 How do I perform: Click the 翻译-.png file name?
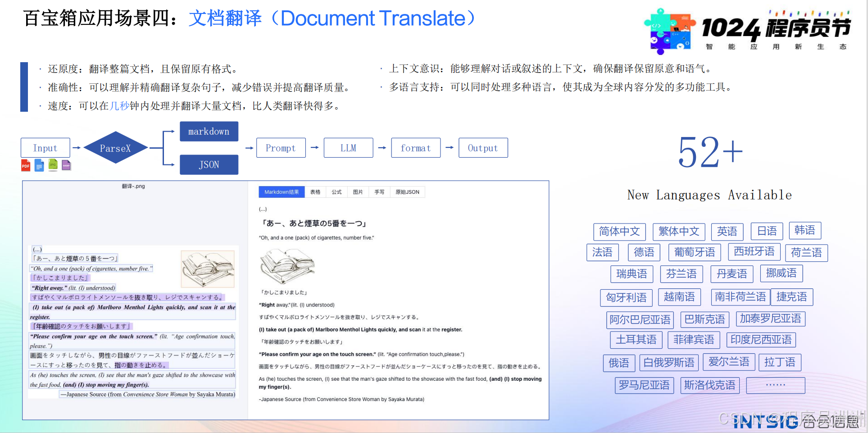[133, 186]
